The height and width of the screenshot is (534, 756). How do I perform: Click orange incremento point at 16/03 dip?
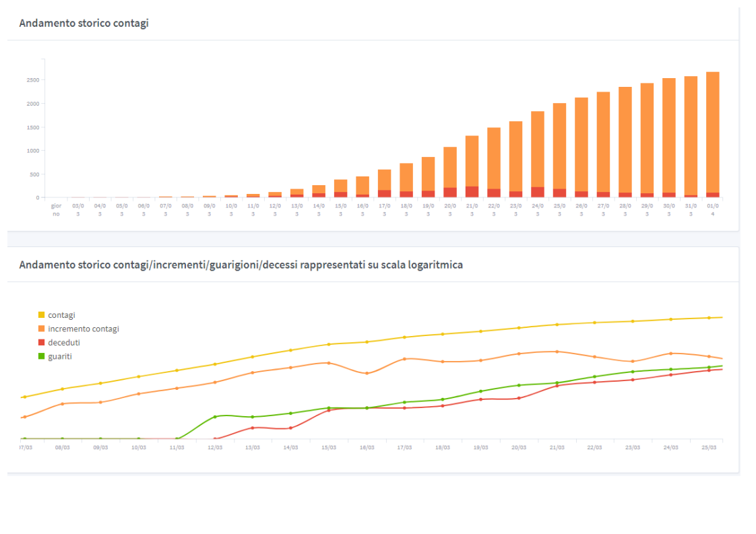point(367,373)
